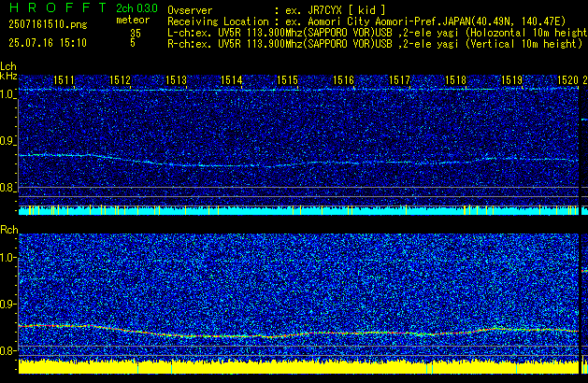Click the meteor label
Viewport: 588px width, 383px height.
(x=133, y=20)
